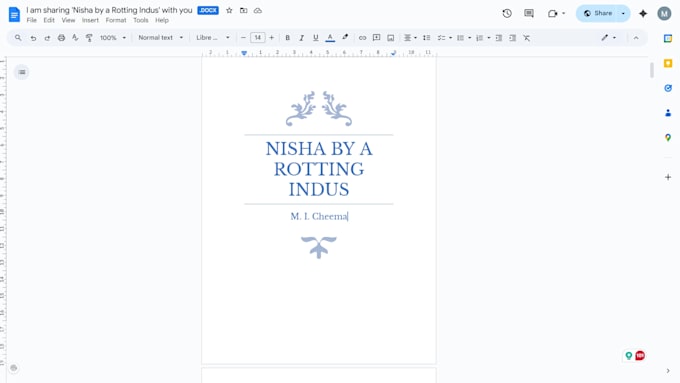Open the Format menu
This screenshot has height=383, width=680.
click(x=116, y=20)
